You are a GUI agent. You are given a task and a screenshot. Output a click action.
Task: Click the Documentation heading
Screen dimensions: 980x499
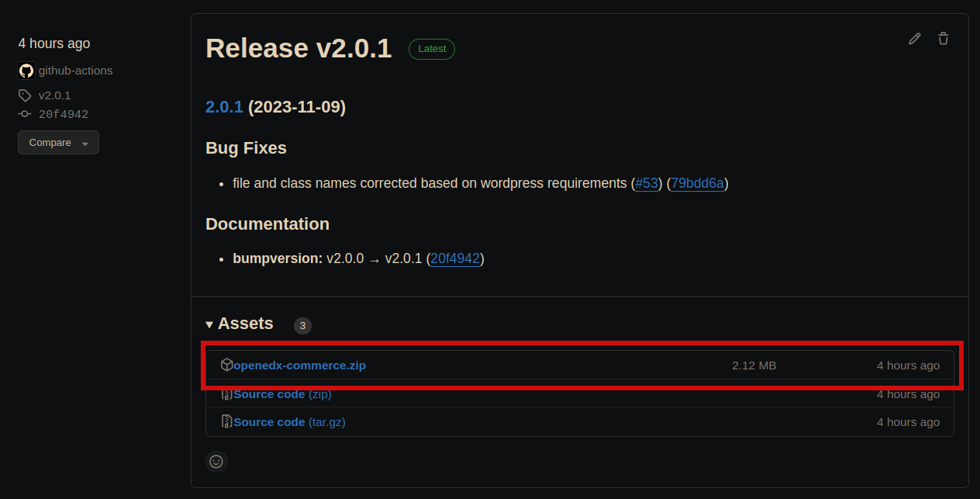coord(267,224)
